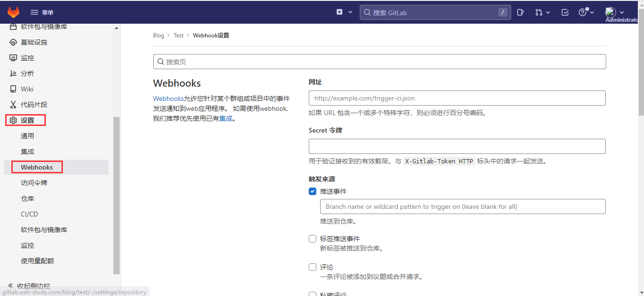644x296 pixels.
Task: Click the 代码片段 scissors icon
Action: click(13, 105)
